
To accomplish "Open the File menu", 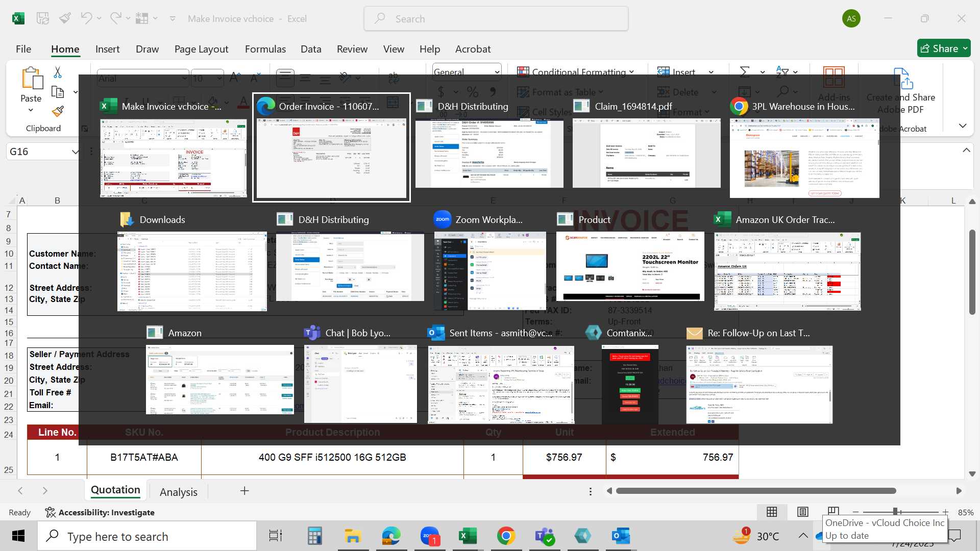I will (23, 49).
